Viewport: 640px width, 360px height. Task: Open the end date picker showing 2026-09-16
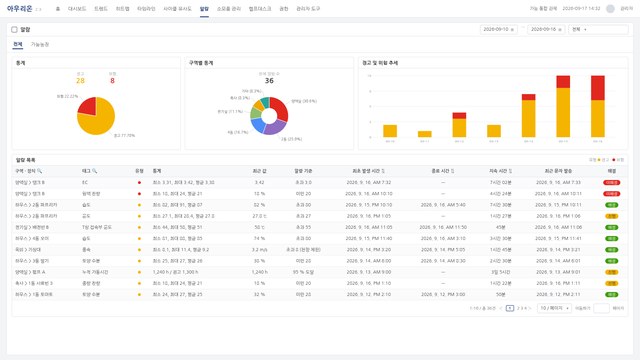tap(546, 29)
